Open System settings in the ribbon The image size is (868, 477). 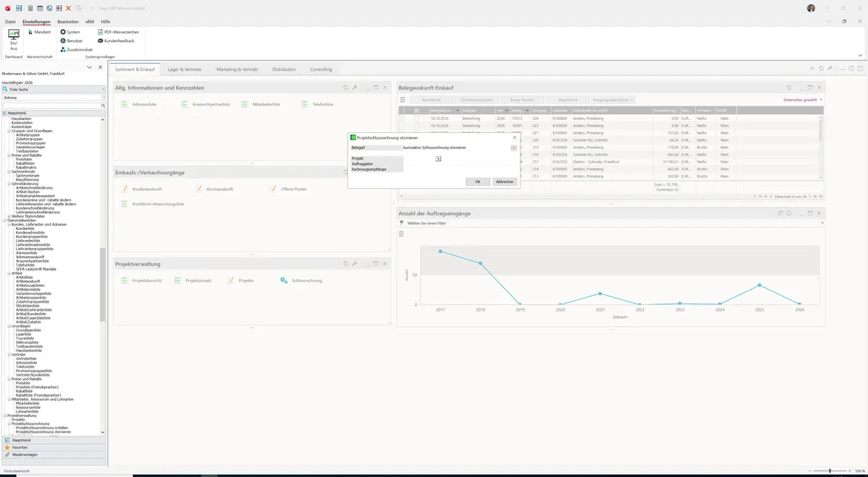point(70,32)
